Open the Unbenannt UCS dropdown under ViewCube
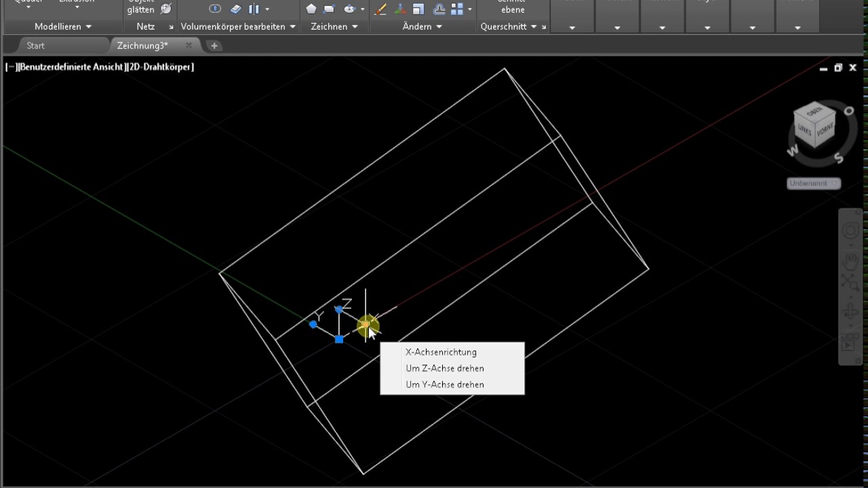This screenshot has width=868, height=488. coord(814,183)
